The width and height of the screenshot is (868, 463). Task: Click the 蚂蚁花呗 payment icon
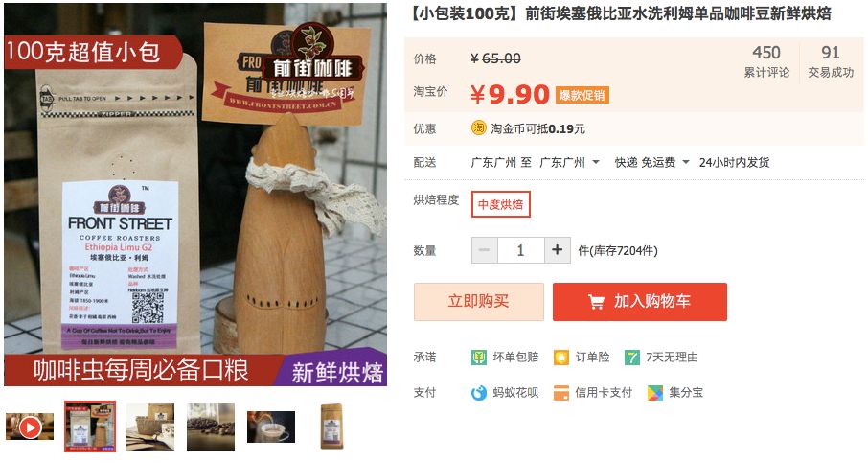click(x=479, y=393)
